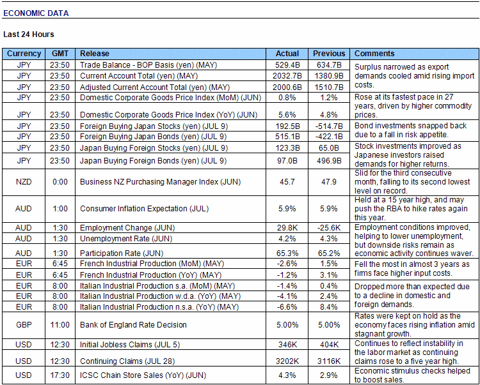The height and width of the screenshot is (385, 480).
Task: Click the 11:00 GMT time cell
Action: 60,325
